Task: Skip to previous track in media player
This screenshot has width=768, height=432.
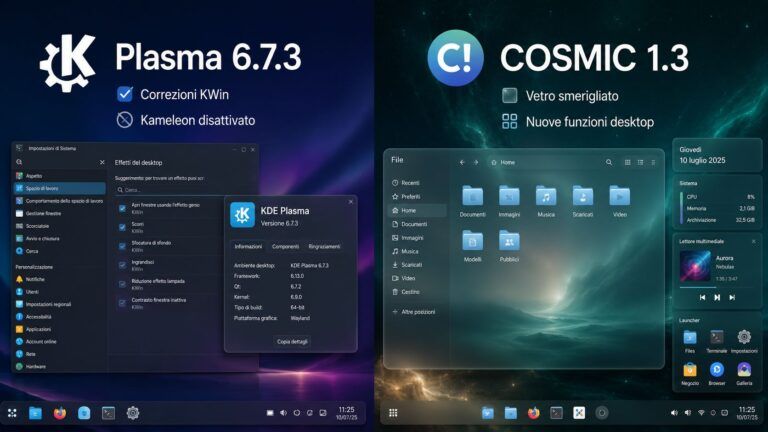Action: pyautogui.click(x=702, y=297)
